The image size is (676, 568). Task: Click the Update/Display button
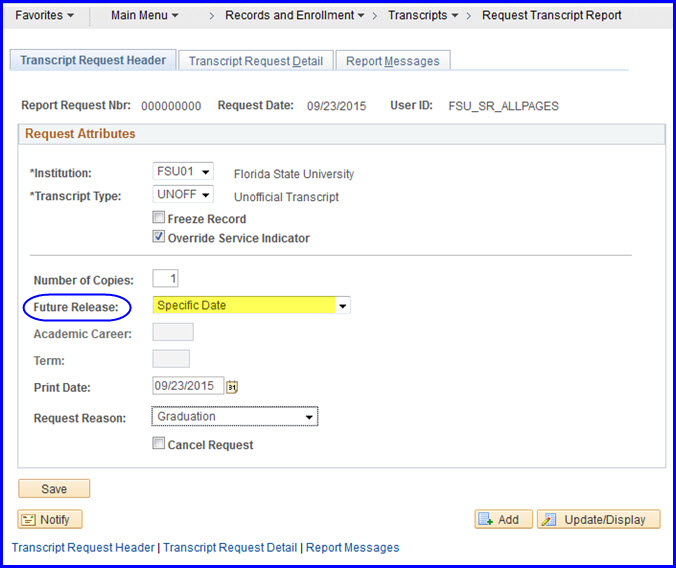coord(598,519)
